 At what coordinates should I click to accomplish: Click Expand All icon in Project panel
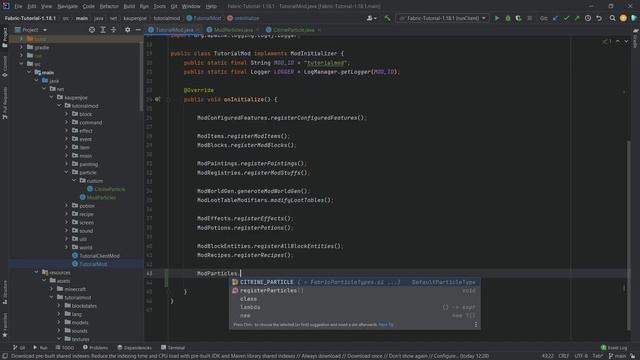[x=103, y=30]
